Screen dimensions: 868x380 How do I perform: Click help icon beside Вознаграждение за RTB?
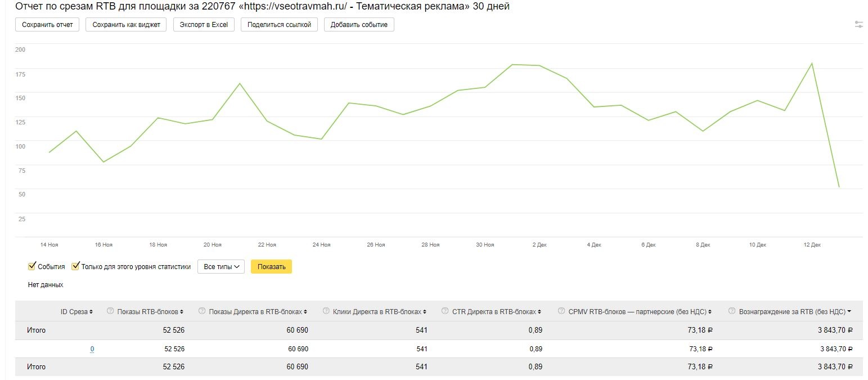[x=732, y=311]
